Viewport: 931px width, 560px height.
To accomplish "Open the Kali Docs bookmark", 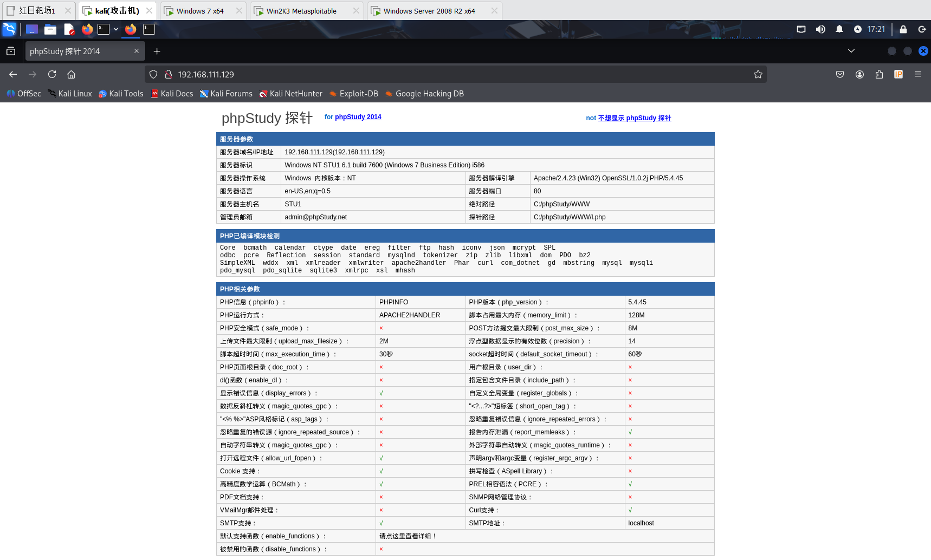I will coord(172,94).
